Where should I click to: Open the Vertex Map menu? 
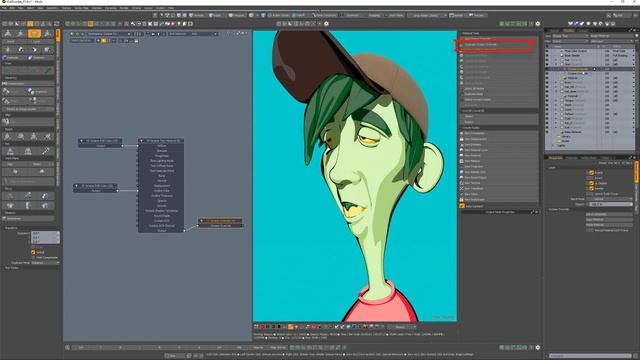(81, 8)
